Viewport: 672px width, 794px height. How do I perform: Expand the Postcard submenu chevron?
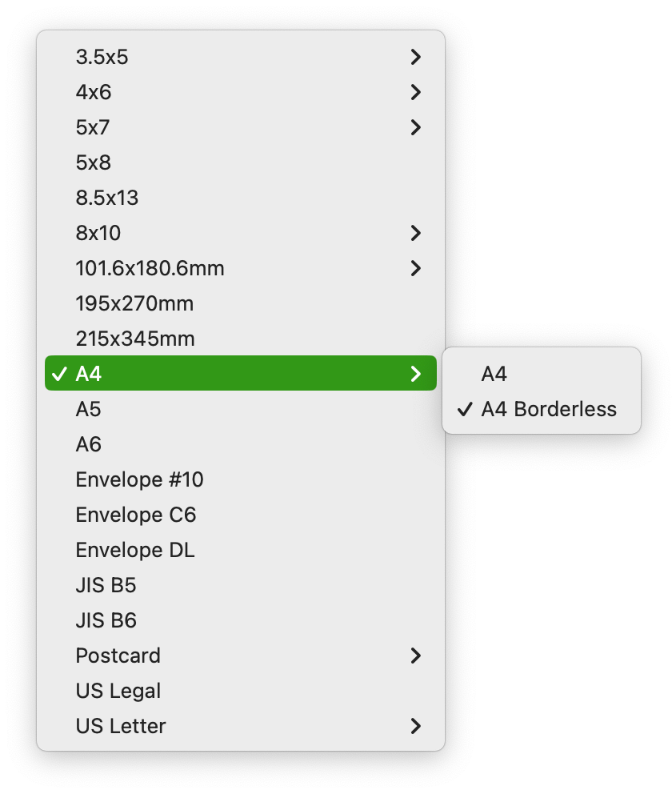pos(415,656)
